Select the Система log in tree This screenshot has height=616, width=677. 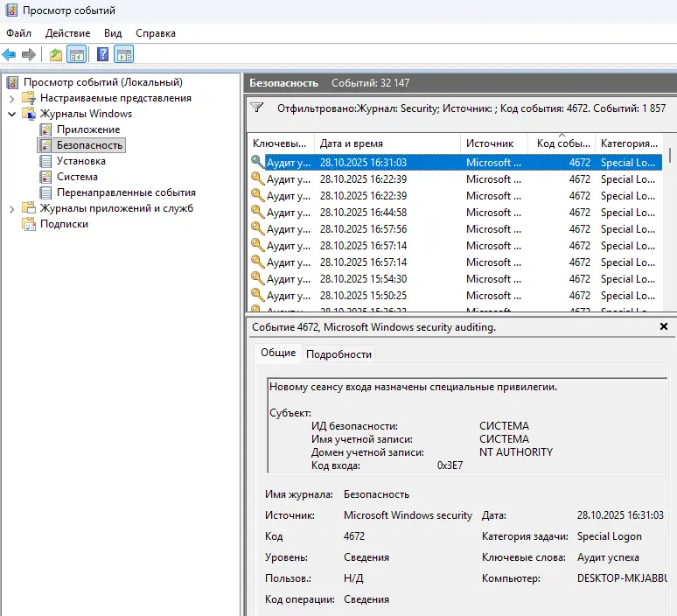click(x=77, y=177)
